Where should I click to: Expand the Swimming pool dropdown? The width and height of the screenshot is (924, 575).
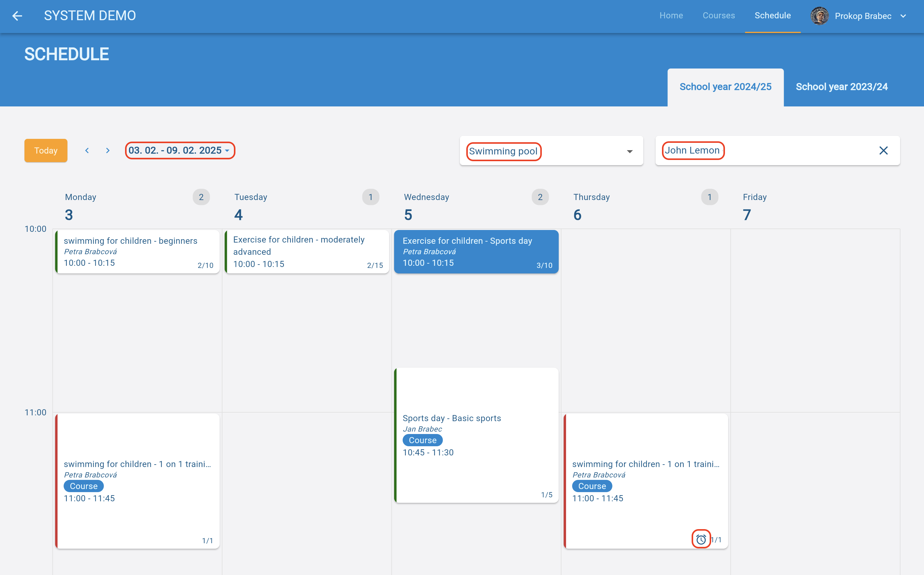pos(630,151)
